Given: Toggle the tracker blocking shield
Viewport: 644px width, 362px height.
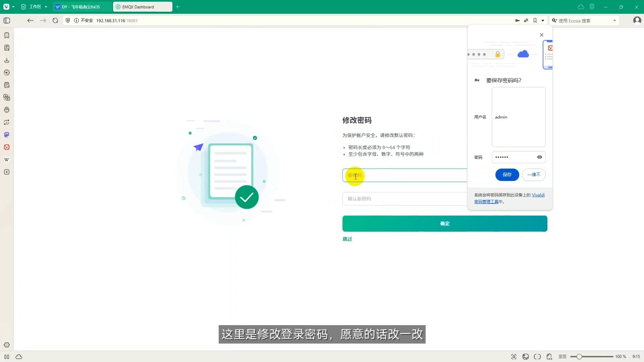Looking at the screenshot, I should point(68,20).
